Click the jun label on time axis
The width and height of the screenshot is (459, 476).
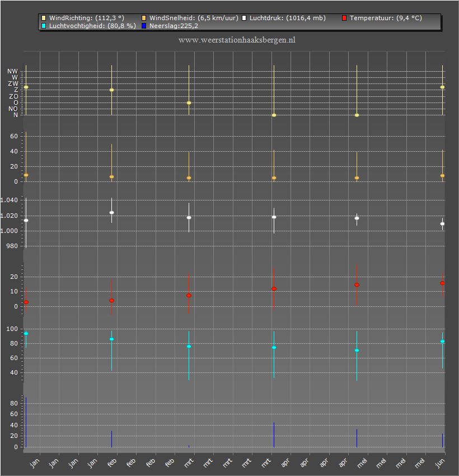440,463
